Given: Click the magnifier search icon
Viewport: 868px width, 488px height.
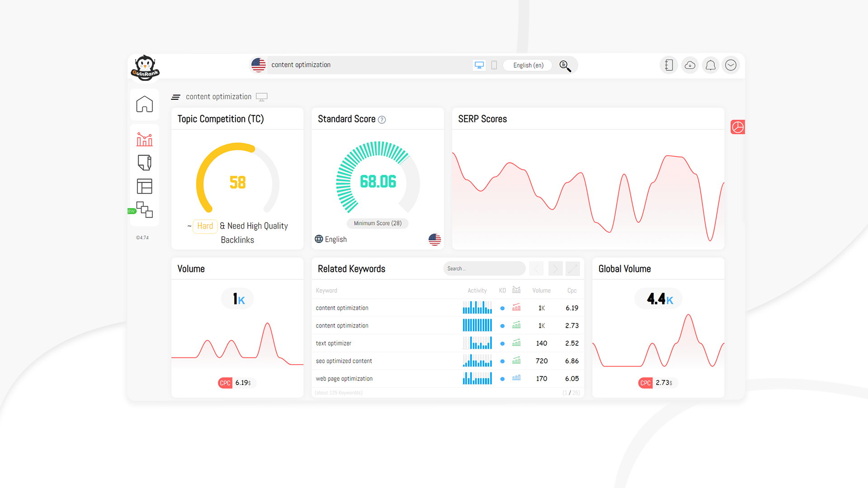Looking at the screenshot, I should click(565, 66).
